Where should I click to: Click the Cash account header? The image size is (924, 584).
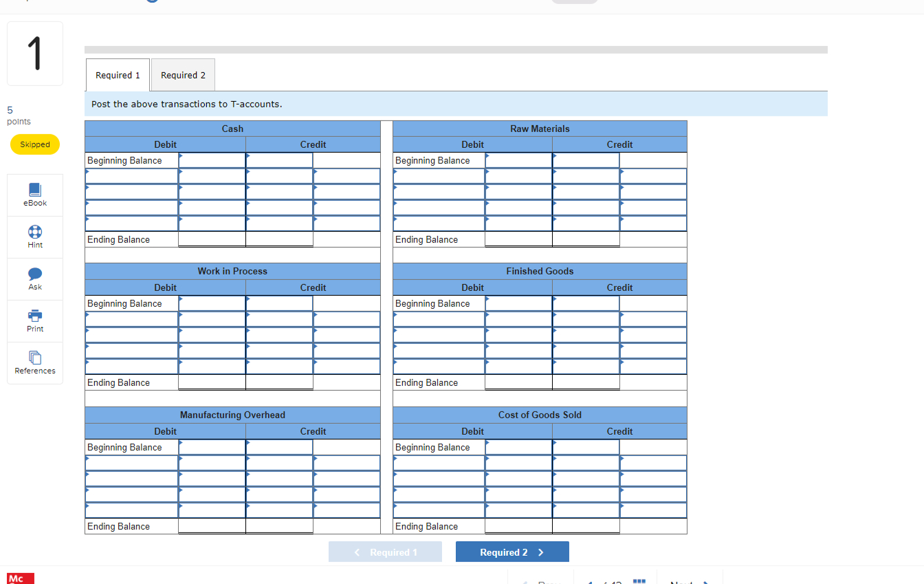coord(232,129)
